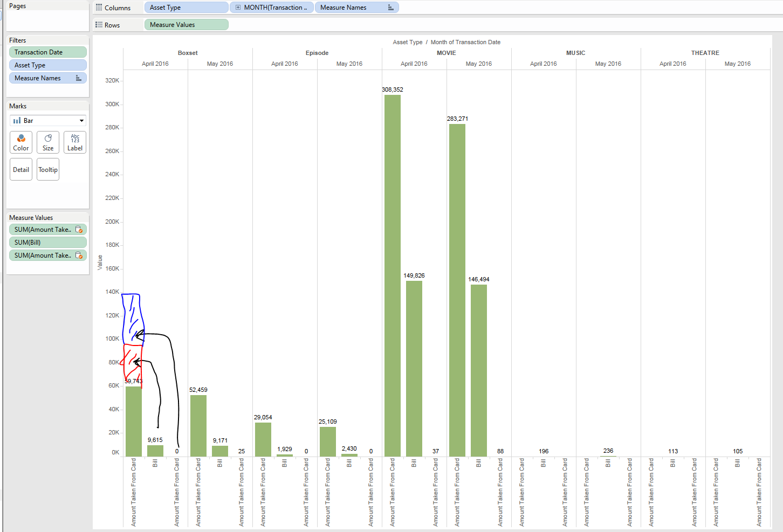Click the MOVIE asset type header
The width and height of the screenshot is (783, 532).
(x=447, y=53)
